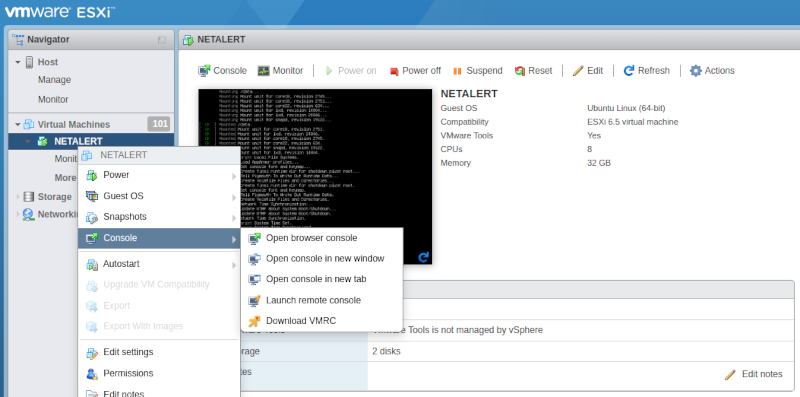Click the Launch remote console icon

click(x=254, y=301)
